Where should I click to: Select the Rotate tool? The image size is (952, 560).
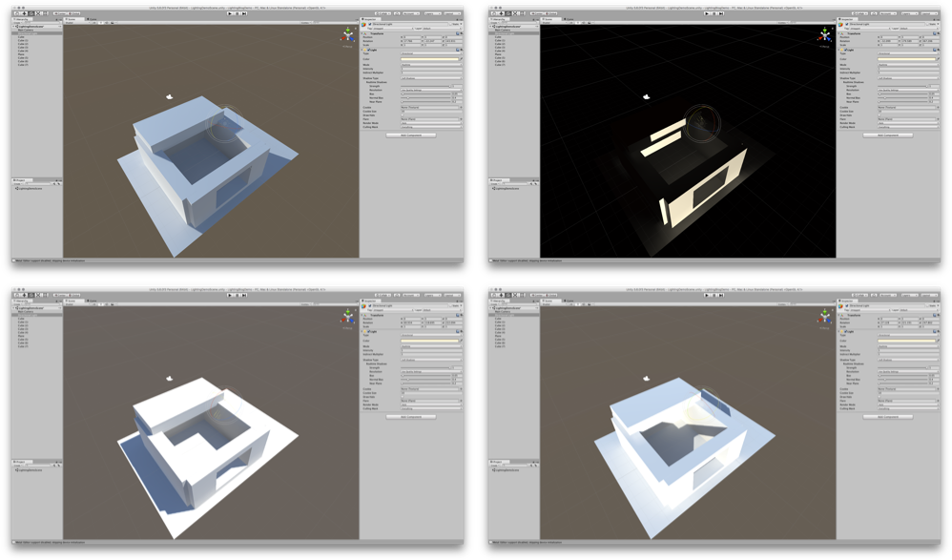coord(31,12)
